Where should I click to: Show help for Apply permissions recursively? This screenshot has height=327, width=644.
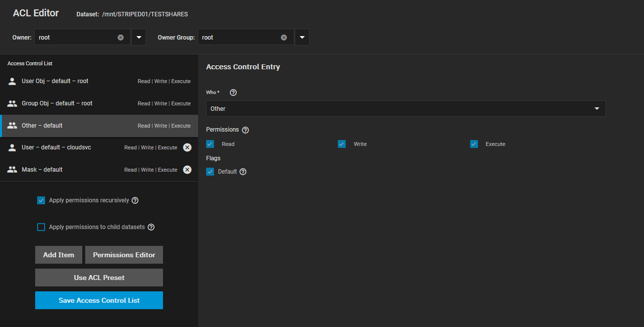(135, 200)
